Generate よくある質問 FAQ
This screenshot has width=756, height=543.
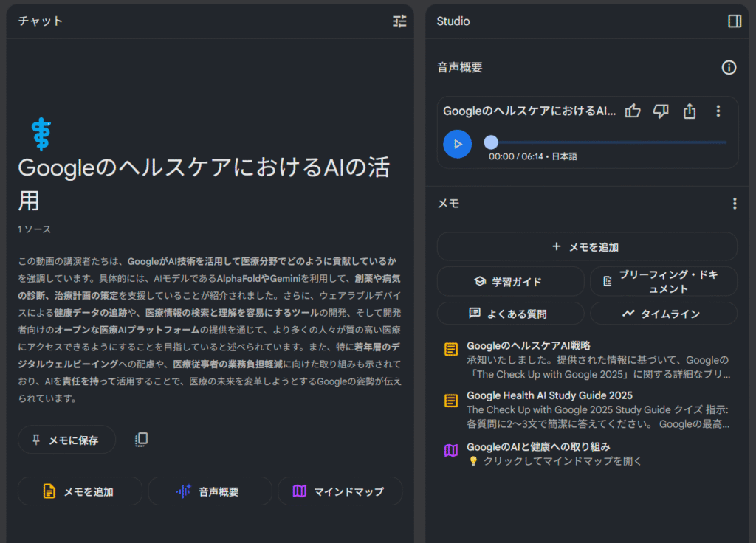510,314
